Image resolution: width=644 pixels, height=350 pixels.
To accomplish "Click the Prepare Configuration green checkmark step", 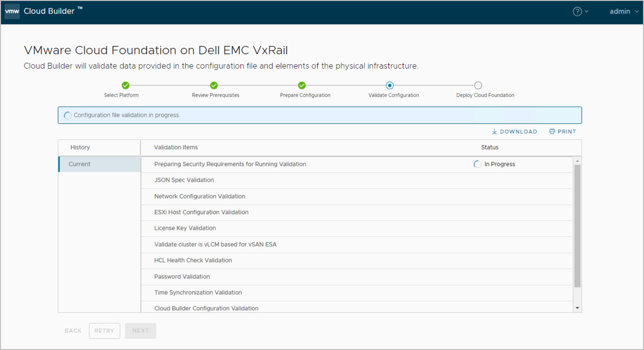I will pos(302,85).
